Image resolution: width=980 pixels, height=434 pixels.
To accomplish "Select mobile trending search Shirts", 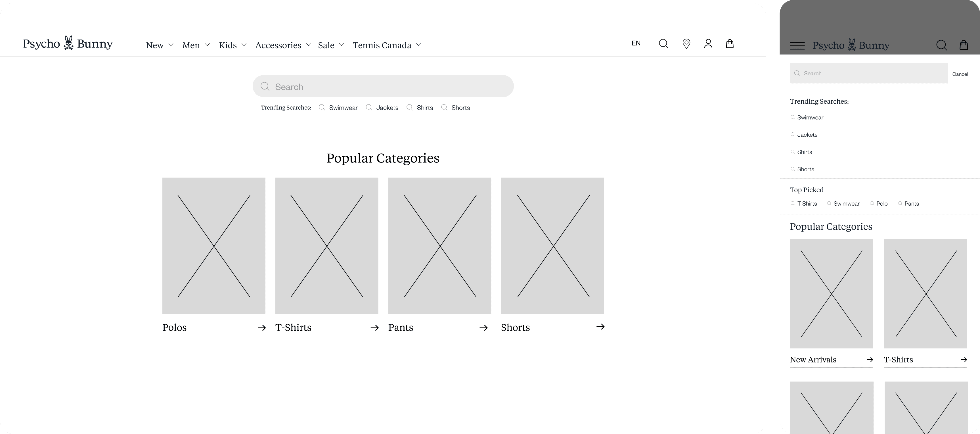I will point(805,152).
